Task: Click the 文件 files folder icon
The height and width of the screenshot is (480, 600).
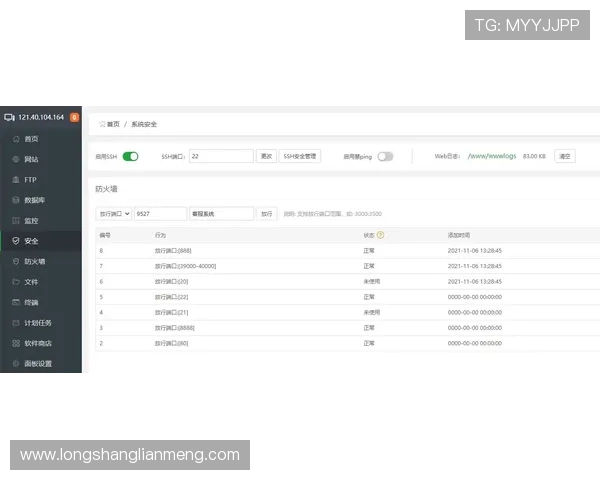Action: pos(15,282)
